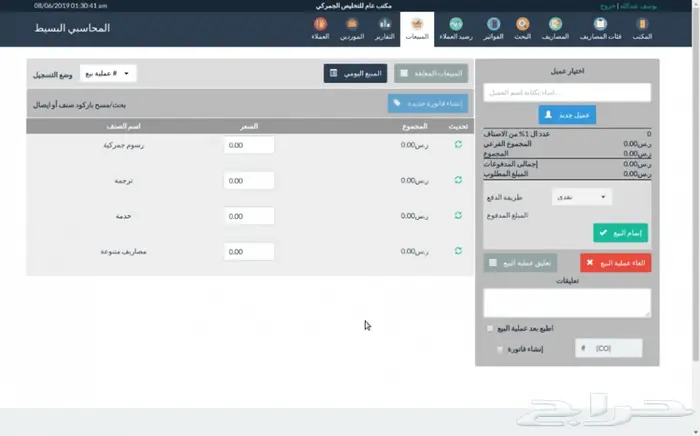Refresh the خدمة row
Image resolution: width=700 pixels, height=436 pixels.
[458, 216]
